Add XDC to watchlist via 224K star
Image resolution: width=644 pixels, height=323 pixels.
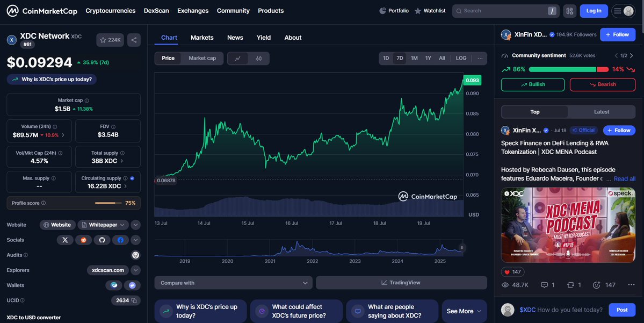pos(110,40)
